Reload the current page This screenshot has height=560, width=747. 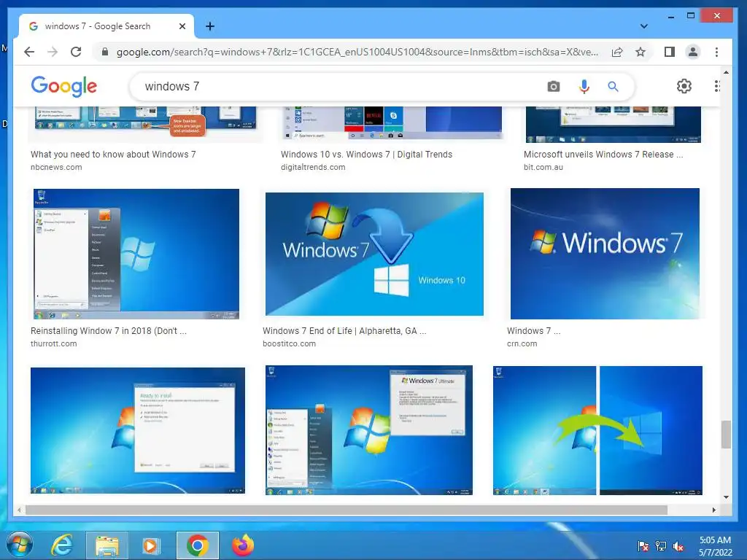(76, 52)
